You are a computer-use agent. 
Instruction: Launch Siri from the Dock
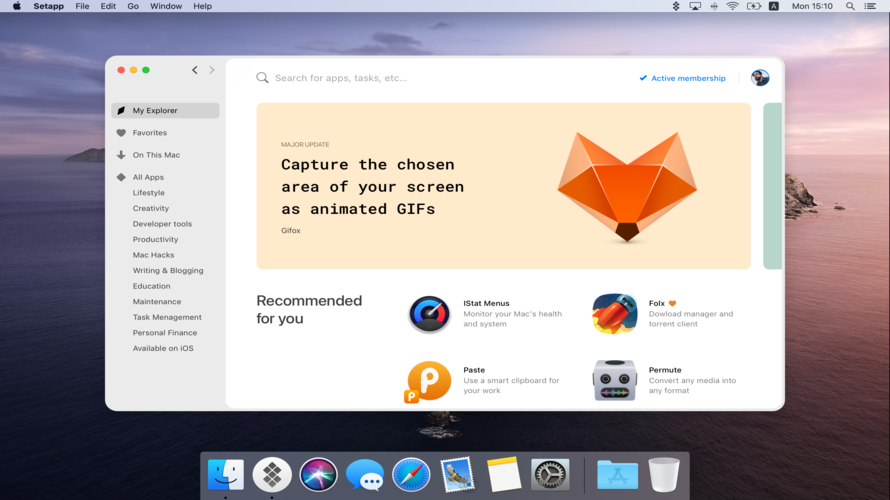[x=318, y=474]
